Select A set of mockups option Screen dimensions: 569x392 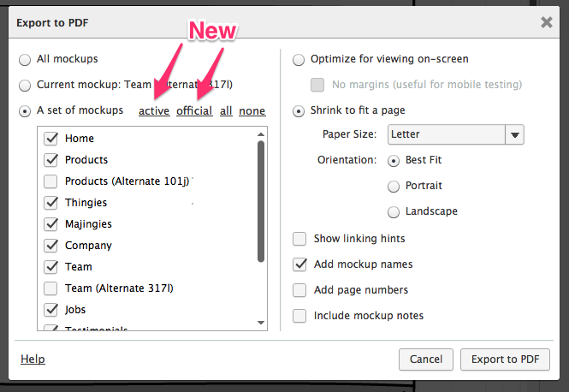coord(25,111)
